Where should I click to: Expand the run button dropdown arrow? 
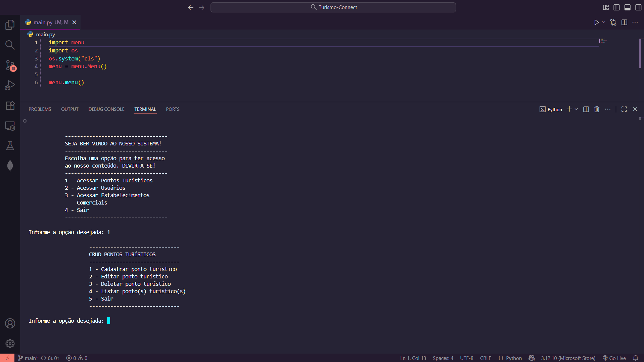[x=604, y=22]
